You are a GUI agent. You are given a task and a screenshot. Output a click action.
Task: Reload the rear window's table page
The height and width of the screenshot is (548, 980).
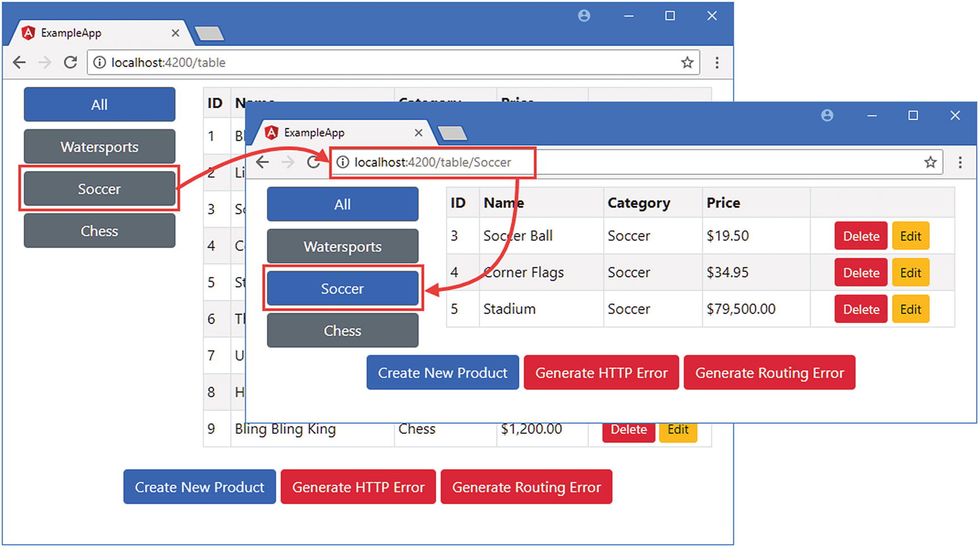point(70,62)
